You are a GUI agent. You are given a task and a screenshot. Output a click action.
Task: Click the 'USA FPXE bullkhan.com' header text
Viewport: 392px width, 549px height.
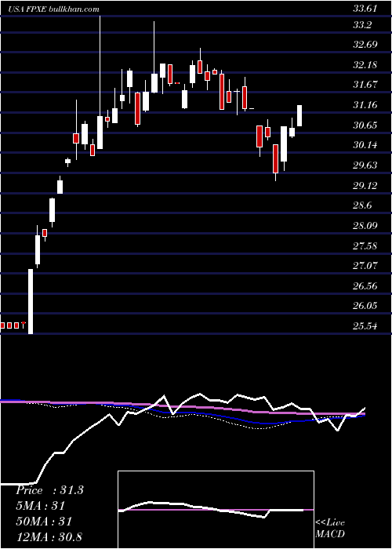point(53,9)
